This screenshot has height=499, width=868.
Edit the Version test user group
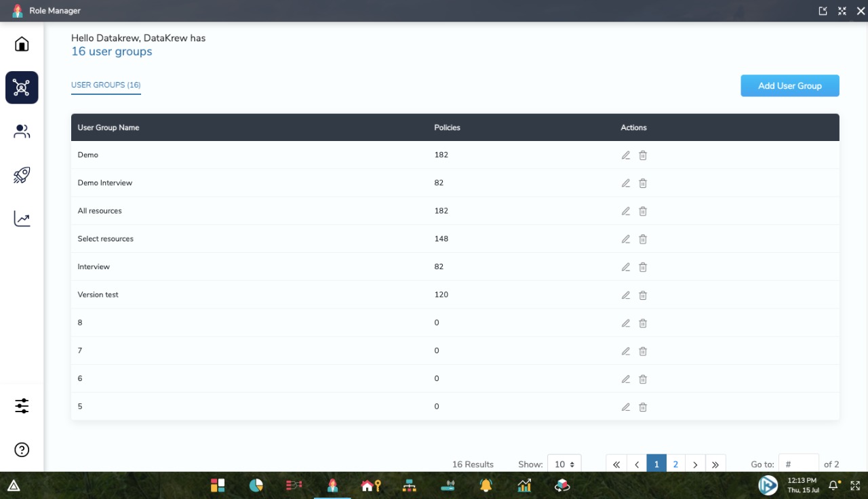(x=626, y=295)
